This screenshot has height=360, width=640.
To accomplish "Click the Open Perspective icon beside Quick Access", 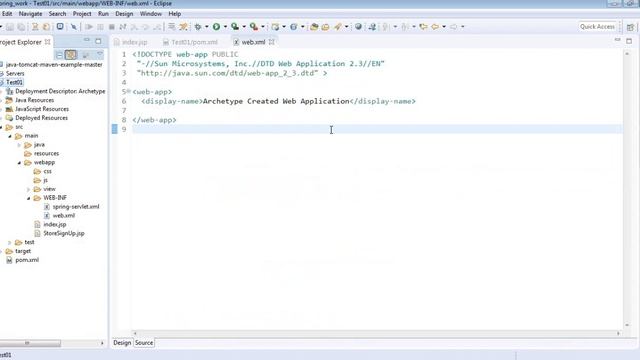I will [x=630, y=27].
